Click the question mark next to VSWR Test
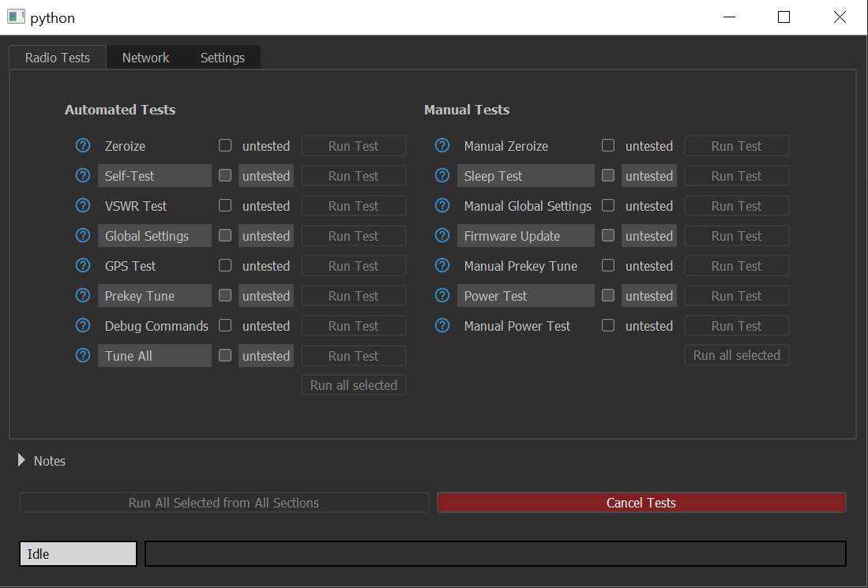Screen dimensions: 868x588 tap(83, 206)
